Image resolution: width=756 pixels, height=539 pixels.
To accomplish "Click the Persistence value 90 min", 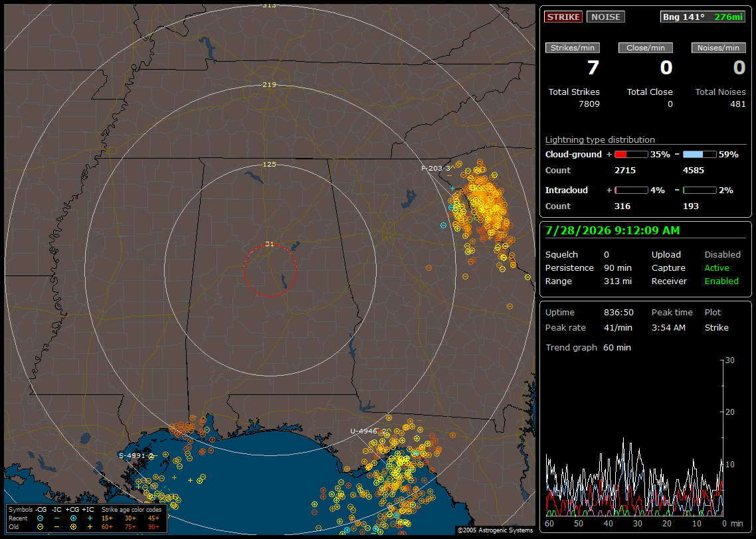I will pos(618,268).
